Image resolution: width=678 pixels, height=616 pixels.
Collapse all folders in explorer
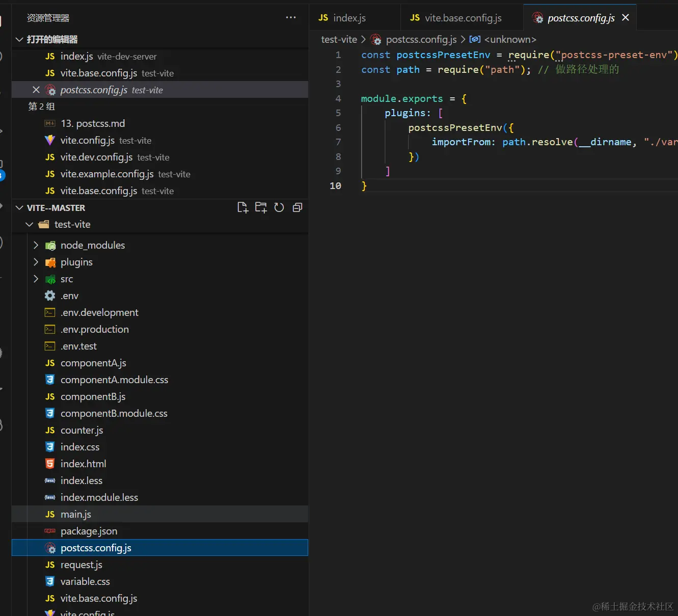tap(297, 207)
